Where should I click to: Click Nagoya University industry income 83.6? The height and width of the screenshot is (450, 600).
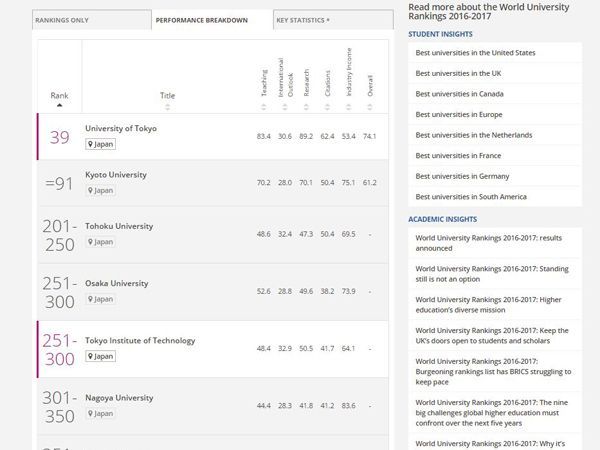coord(349,406)
